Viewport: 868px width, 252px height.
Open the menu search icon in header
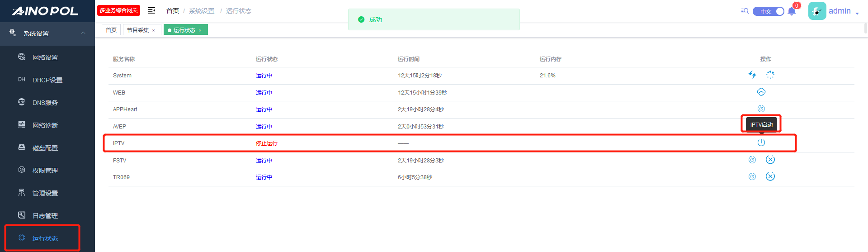(x=745, y=11)
